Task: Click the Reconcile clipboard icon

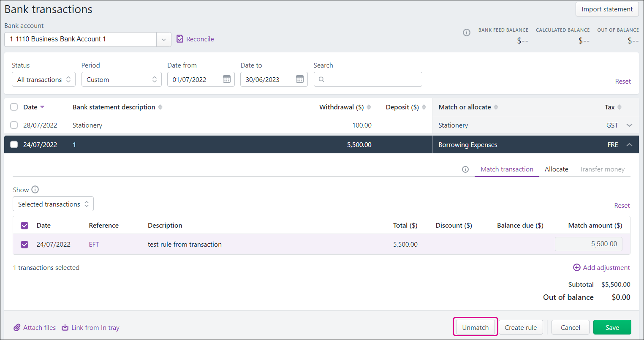Action: coord(180,39)
